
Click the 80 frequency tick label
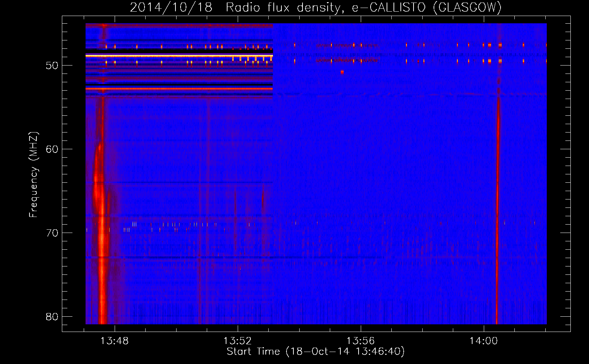pos(52,317)
